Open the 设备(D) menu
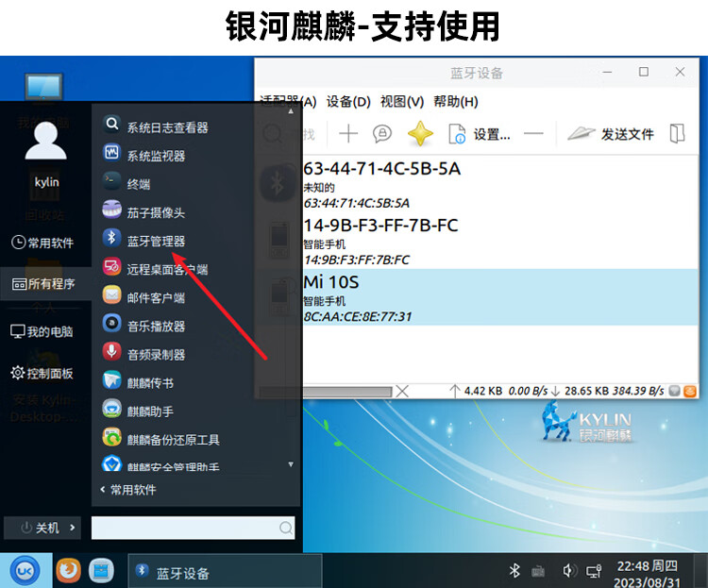 pyautogui.click(x=348, y=102)
